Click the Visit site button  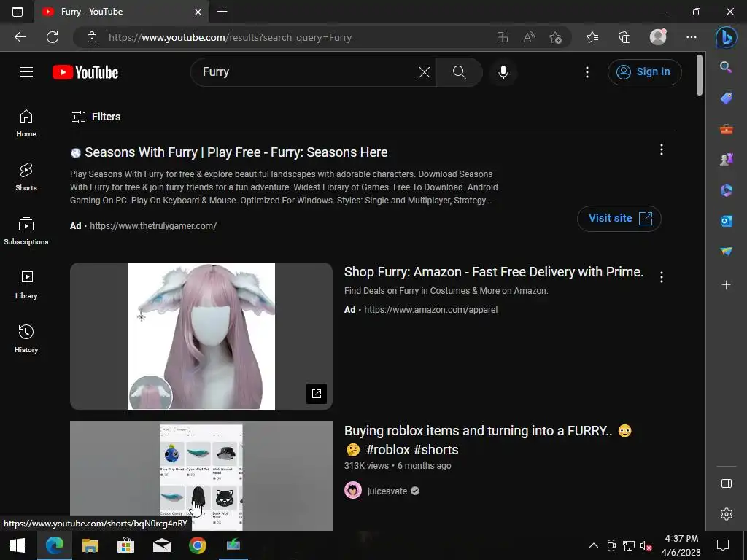pyautogui.click(x=619, y=219)
